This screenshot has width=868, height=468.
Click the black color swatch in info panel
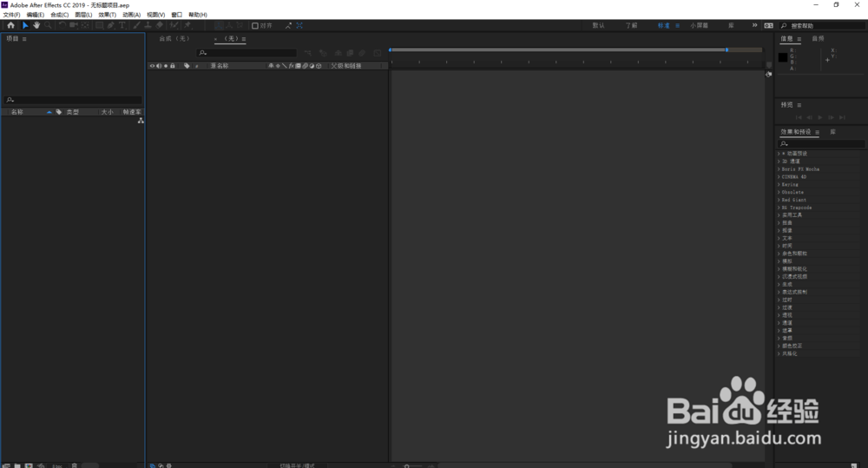[783, 57]
